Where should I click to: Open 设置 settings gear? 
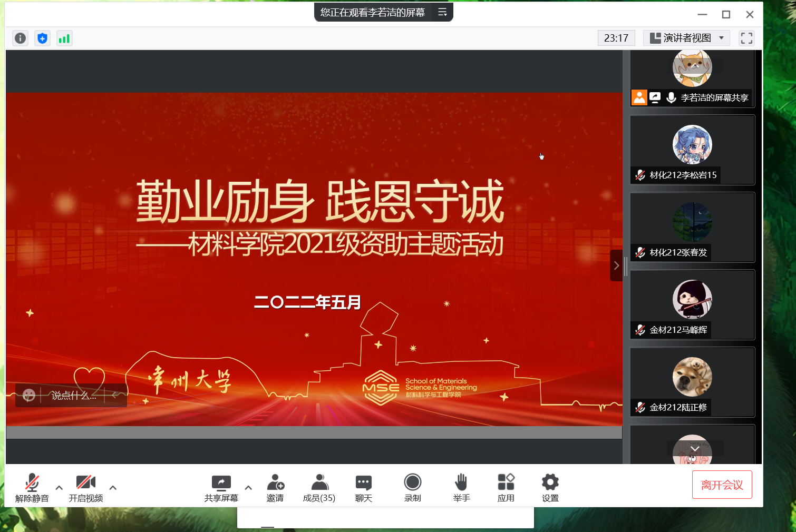pyautogui.click(x=550, y=488)
